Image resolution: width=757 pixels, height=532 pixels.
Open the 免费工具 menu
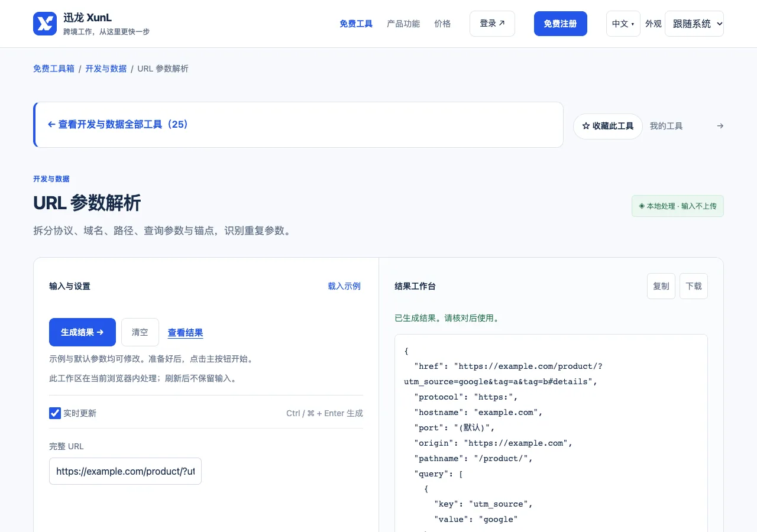(x=356, y=24)
